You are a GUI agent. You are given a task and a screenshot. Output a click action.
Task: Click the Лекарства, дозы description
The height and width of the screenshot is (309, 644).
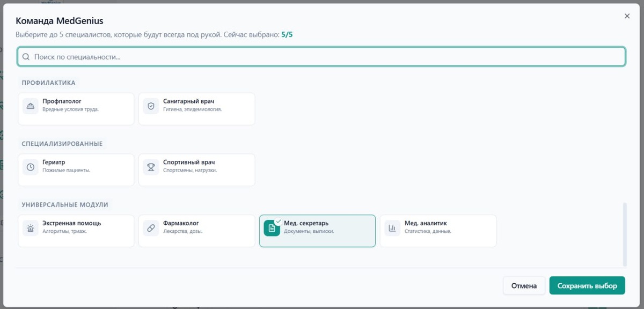point(183,232)
